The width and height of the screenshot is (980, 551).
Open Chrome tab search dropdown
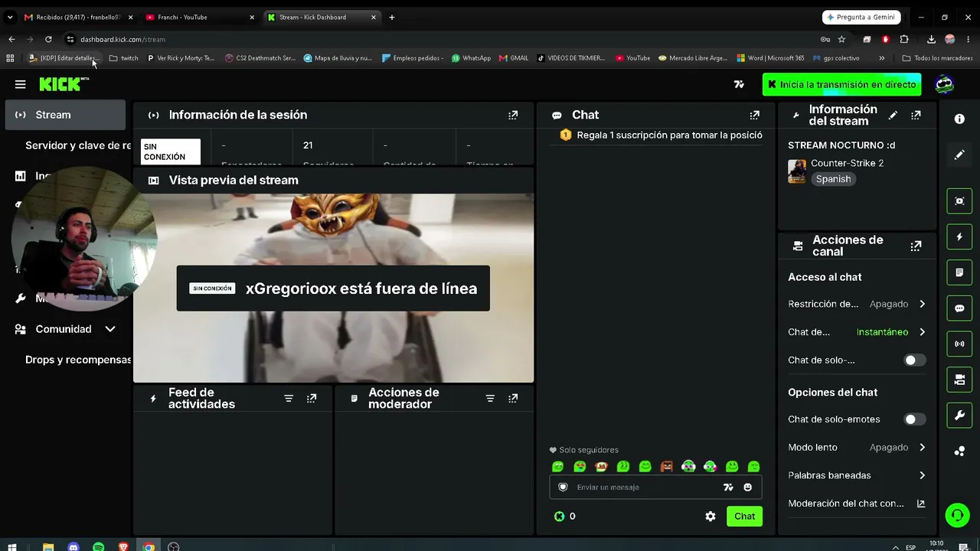click(10, 17)
